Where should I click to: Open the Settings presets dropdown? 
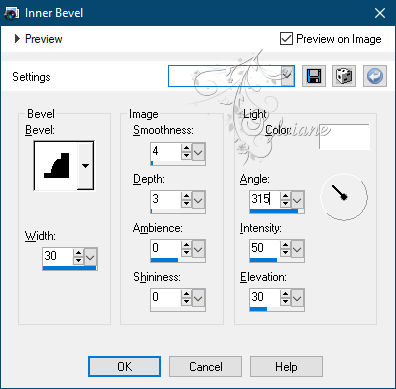pos(288,76)
